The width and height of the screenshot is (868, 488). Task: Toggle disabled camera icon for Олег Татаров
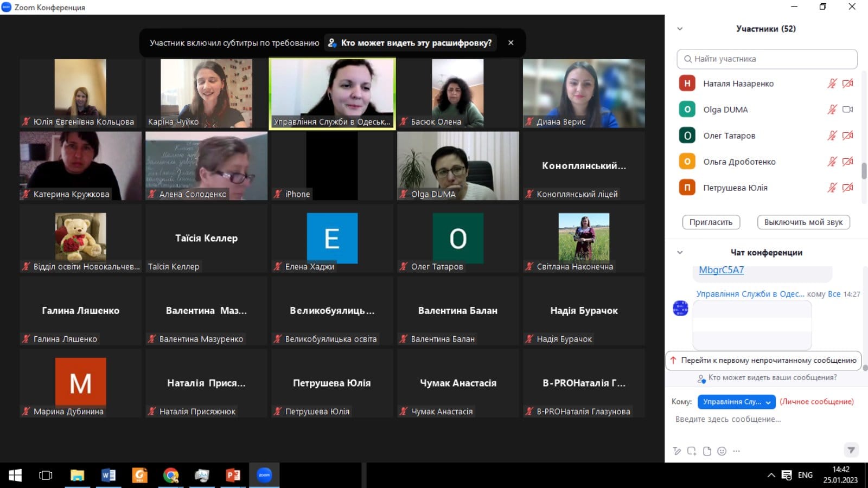point(847,136)
